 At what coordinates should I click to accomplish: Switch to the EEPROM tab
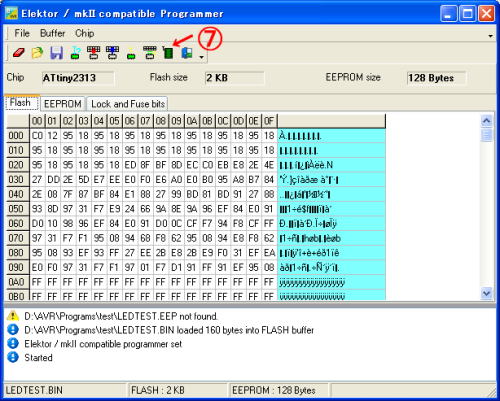click(x=63, y=104)
